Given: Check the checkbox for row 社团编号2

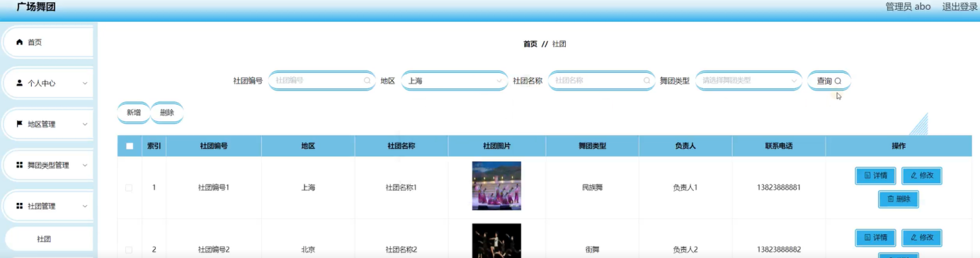Looking at the screenshot, I should coord(129,250).
